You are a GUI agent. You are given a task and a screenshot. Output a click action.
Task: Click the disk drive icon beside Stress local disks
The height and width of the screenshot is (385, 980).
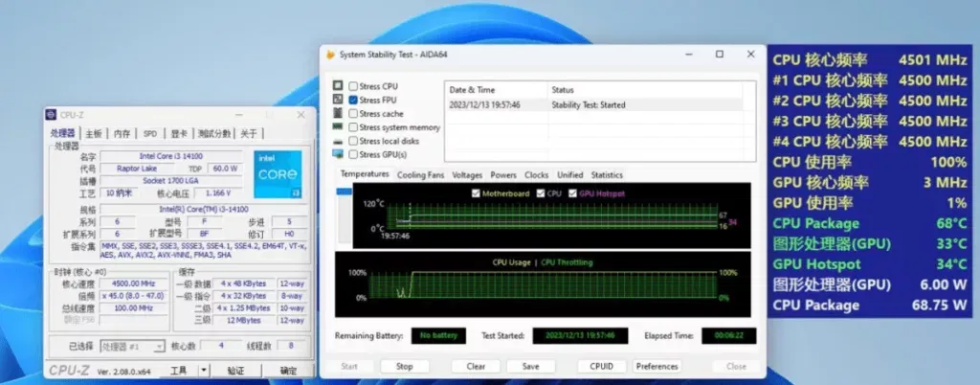pos(338,141)
